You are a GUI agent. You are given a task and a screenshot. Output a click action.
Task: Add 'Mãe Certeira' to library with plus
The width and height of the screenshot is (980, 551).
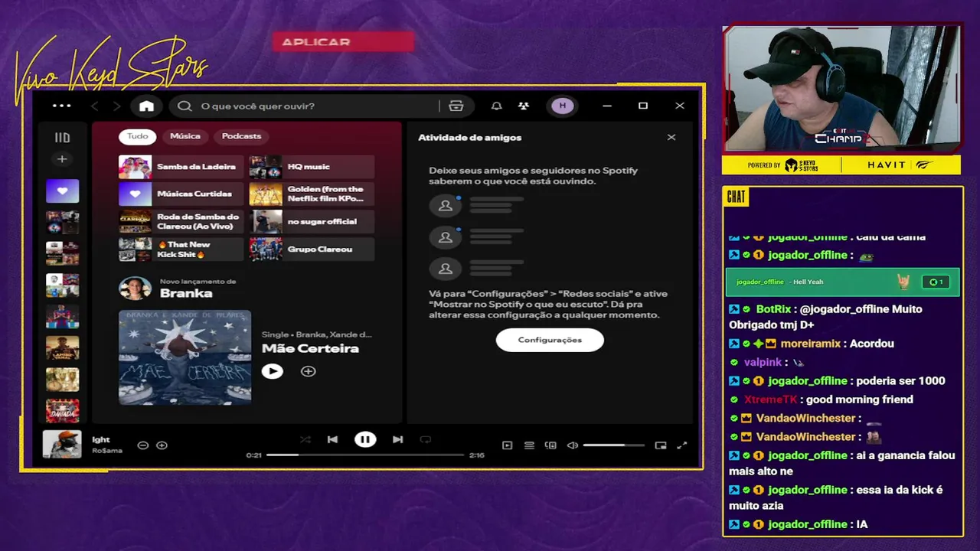(x=308, y=371)
